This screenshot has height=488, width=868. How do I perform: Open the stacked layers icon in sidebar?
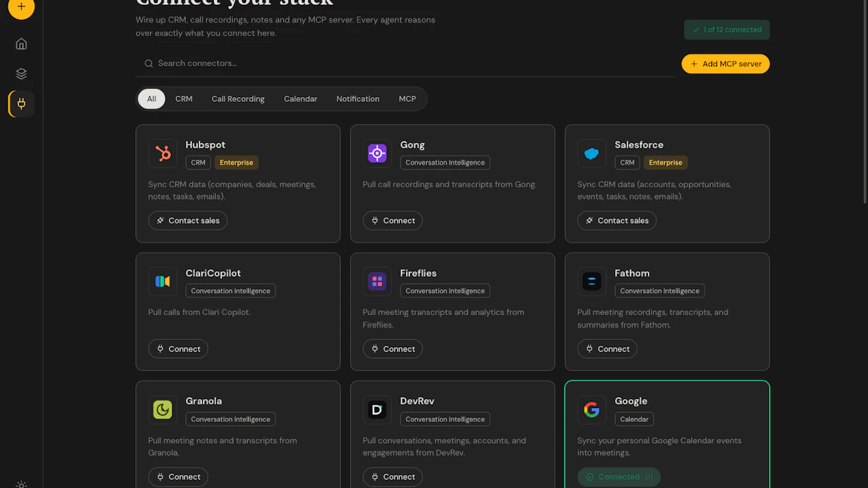coord(21,74)
